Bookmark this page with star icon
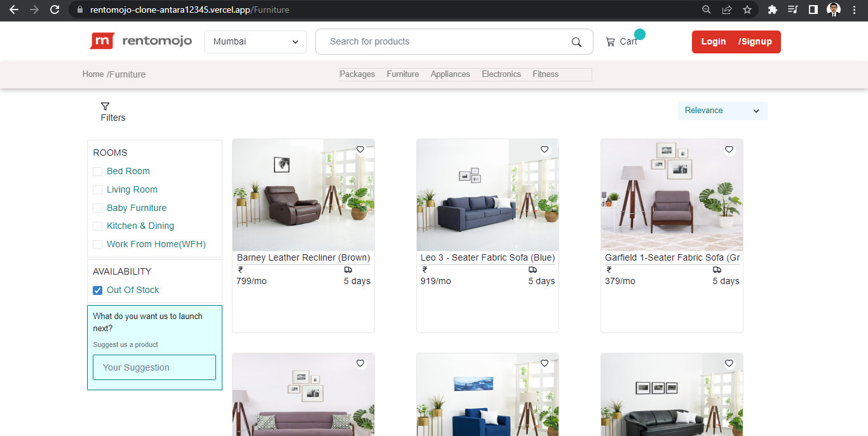This screenshot has height=436, width=868. [x=747, y=10]
